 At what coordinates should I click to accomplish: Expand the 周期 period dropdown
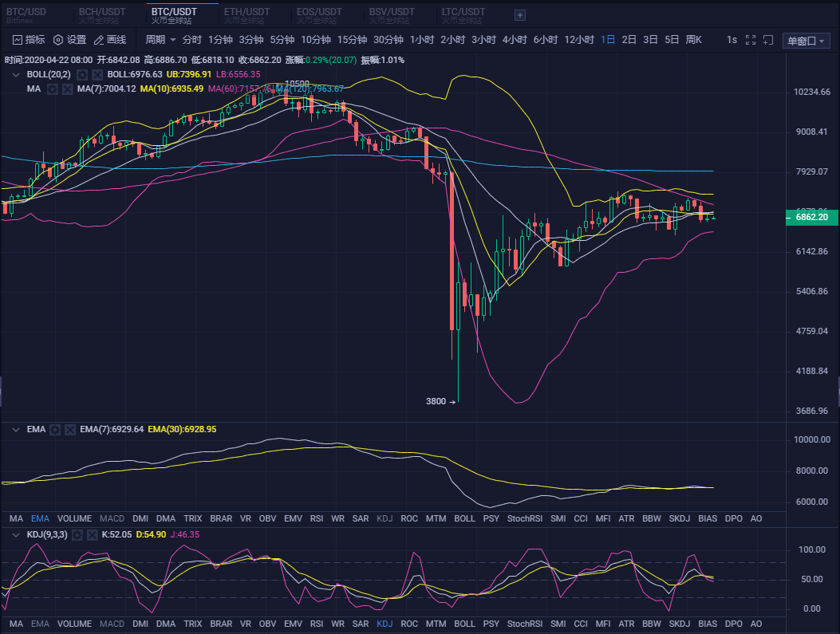160,40
